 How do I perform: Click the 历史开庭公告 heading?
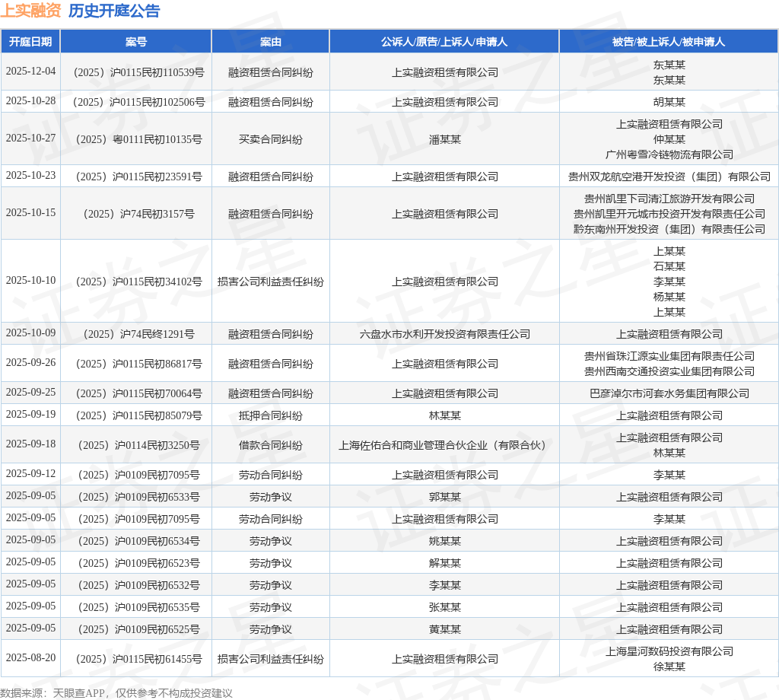coord(114,11)
